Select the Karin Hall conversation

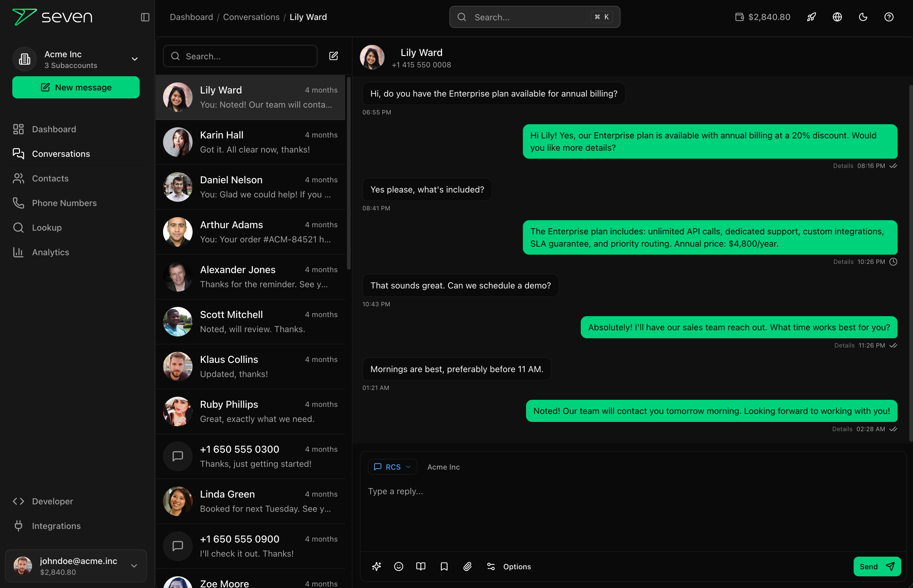pos(250,142)
